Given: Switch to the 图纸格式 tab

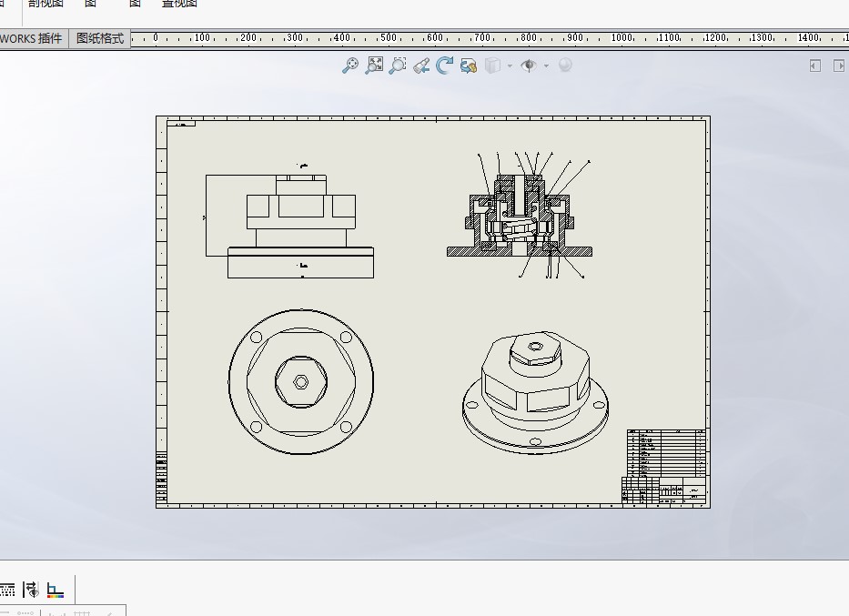Looking at the screenshot, I should [99, 38].
